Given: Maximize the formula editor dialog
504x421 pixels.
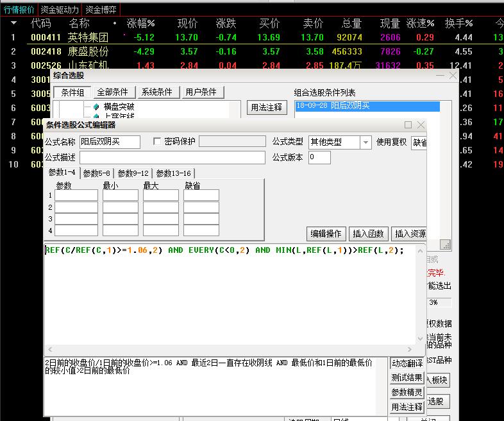Looking at the screenshot, I should [x=408, y=125].
